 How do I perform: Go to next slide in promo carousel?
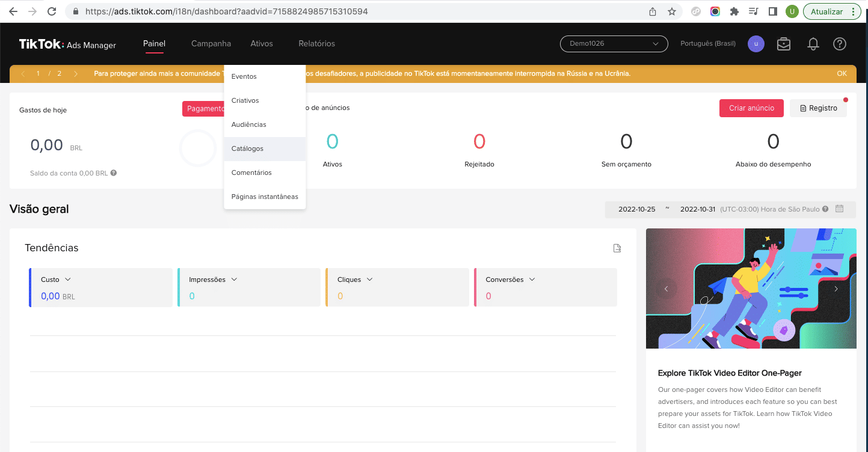(x=836, y=289)
